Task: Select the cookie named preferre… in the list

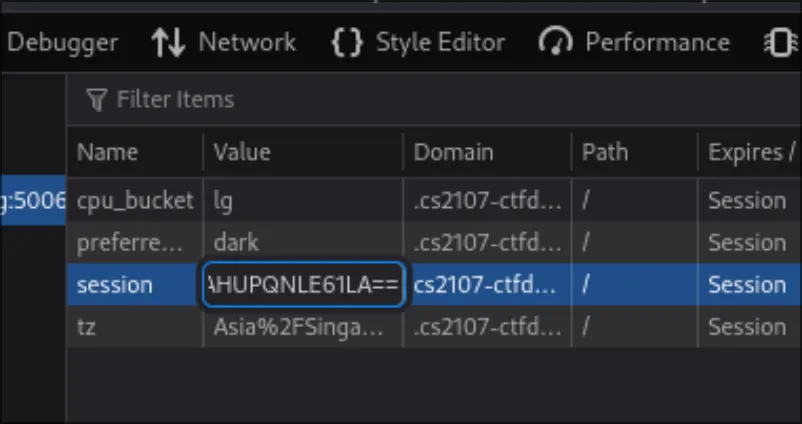Action: pos(130,242)
